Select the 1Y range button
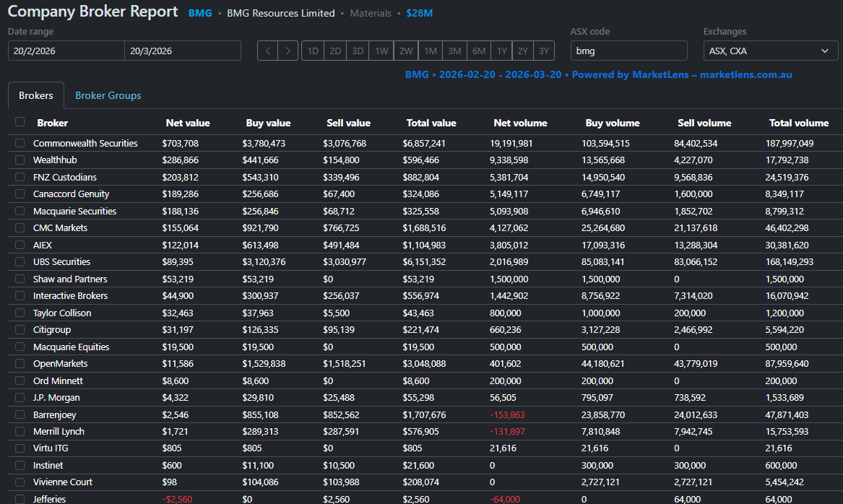Viewport: 843px width, 504px height. pyautogui.click(x=501, y=51)
